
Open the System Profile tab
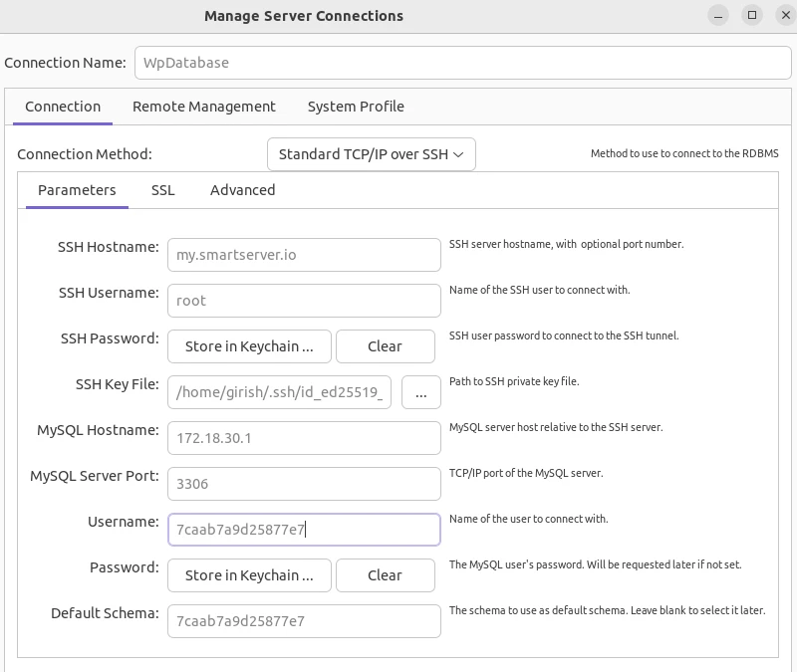coord(356,107)
